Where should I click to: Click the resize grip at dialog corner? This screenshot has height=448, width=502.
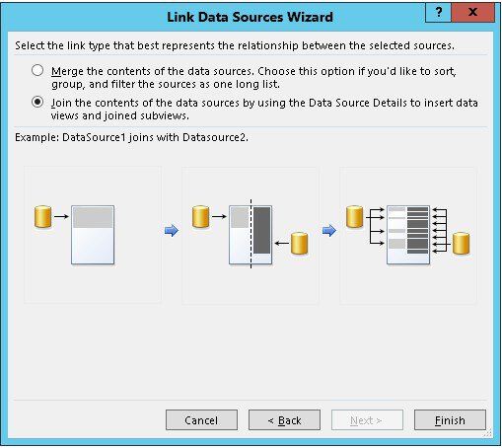tap(488, 434)
